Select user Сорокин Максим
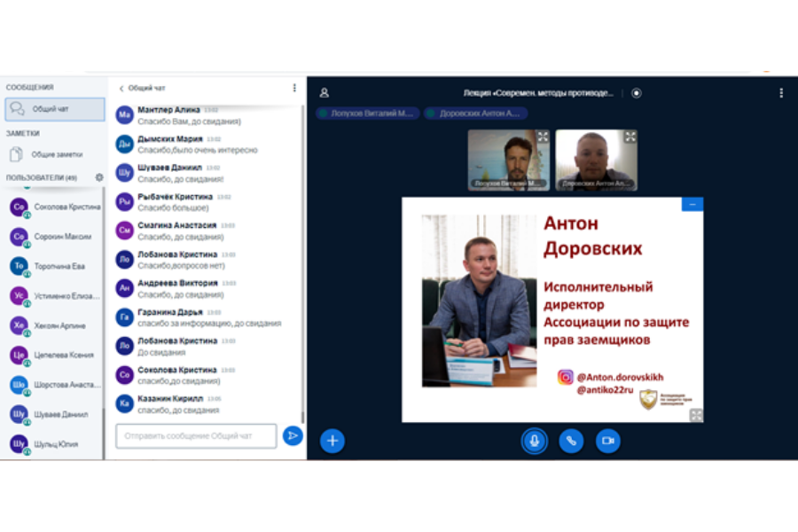 [55, 237]
